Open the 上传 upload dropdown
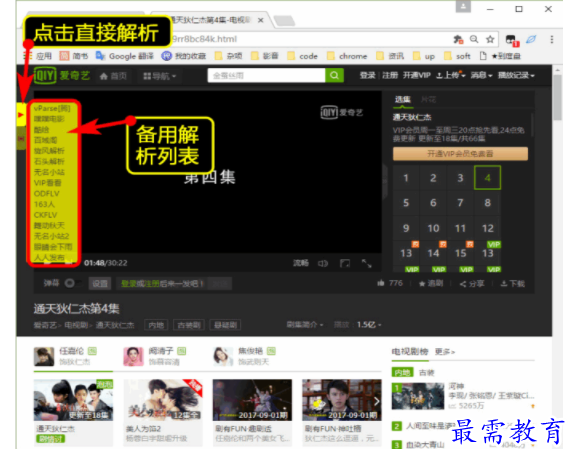 click(x=451, y=75)
